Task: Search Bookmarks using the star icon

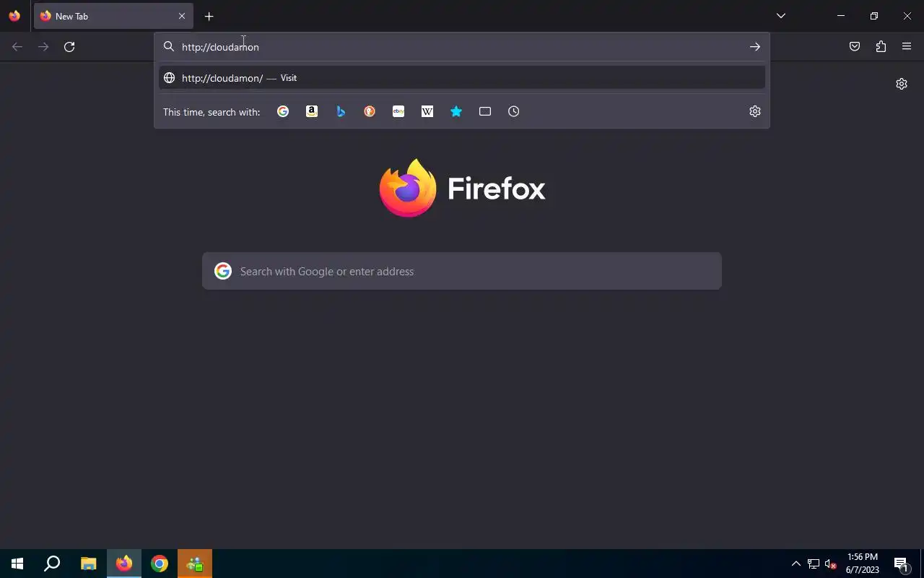Action: pos(456,111)
